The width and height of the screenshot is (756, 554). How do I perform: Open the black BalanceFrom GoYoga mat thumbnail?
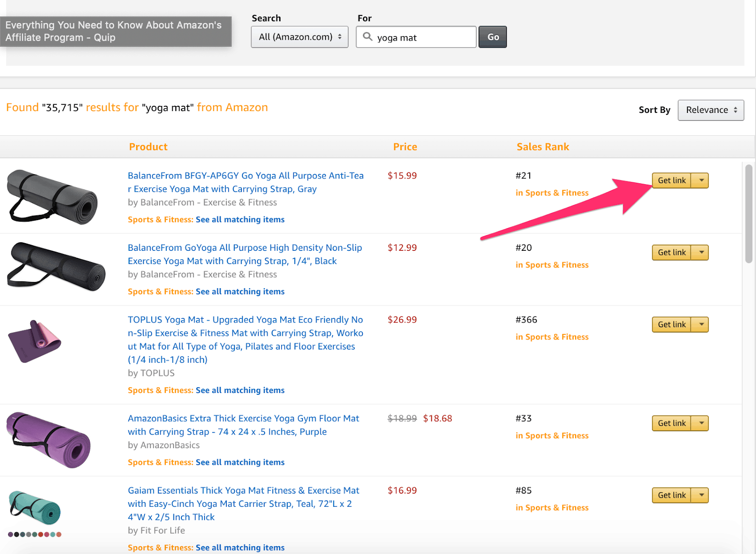[56, 267]
